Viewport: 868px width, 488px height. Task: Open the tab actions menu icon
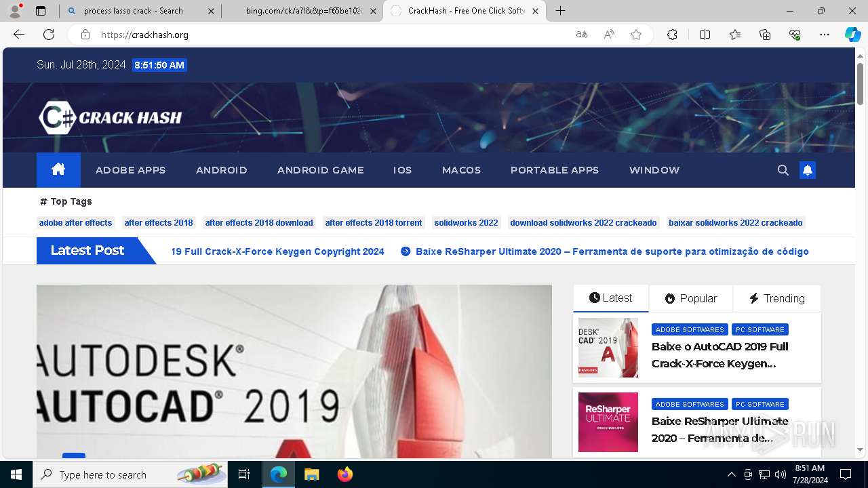pos(41,11)
